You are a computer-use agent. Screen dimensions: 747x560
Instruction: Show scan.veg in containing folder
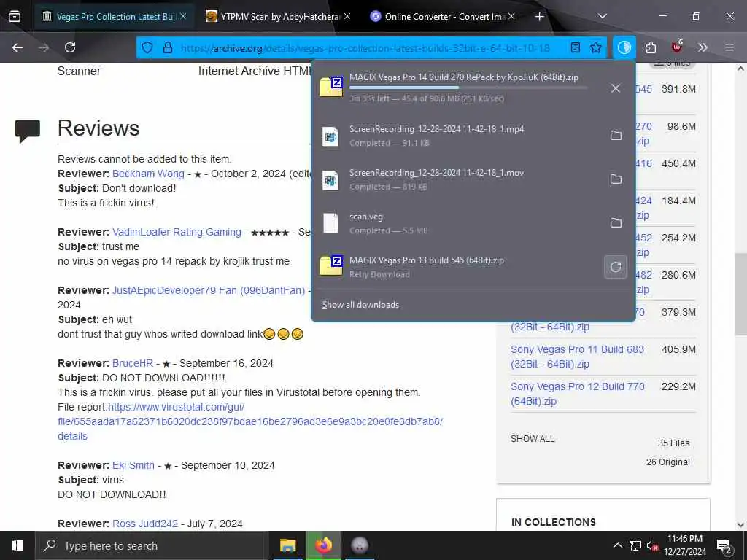coord(616,223)
